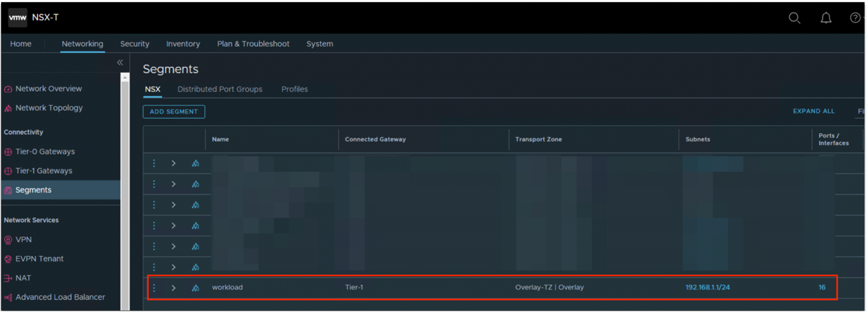The image size is (868, 314).
Task: Click the vmw logo
Action: click(x=17, y=17)
